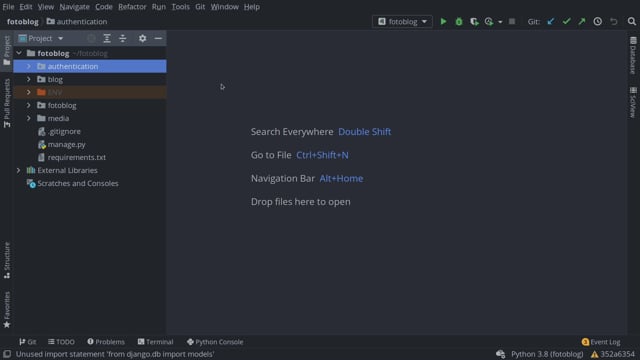The width and height of the screenshot is (640, 360).
Task: Open Event Log notifications
Action: [x=601, y=342]
